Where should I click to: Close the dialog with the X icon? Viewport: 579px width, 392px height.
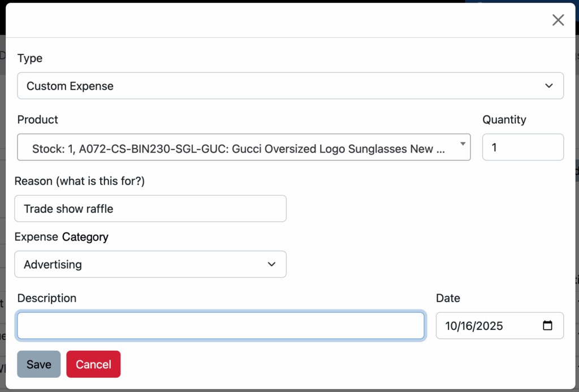(x=558, y=20)
